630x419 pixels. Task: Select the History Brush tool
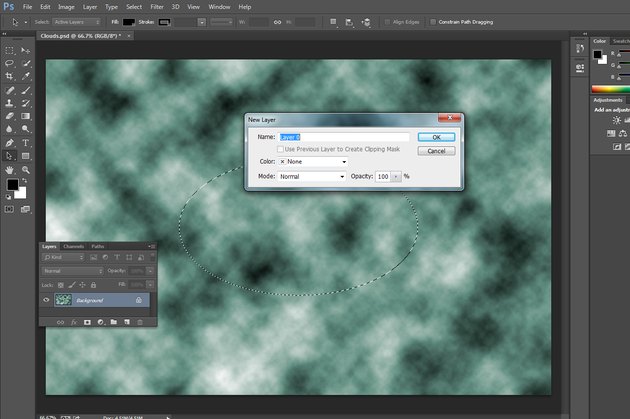(26, 103)
